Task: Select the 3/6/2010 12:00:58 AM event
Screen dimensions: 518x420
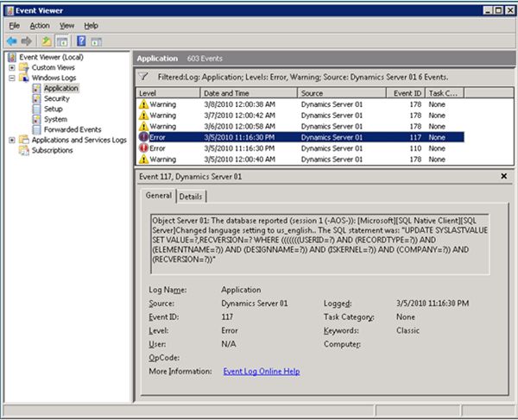Action: pos(300,126)
